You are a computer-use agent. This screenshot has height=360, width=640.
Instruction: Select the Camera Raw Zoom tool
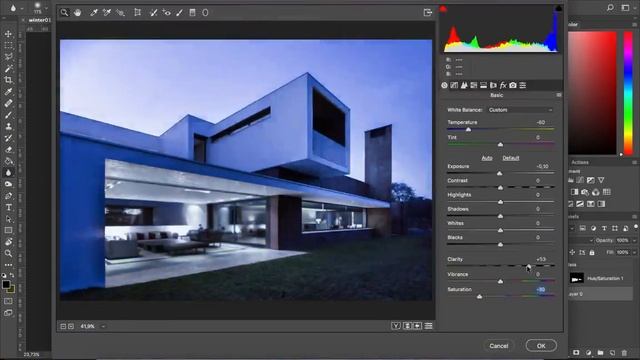(x=64, y=13)
